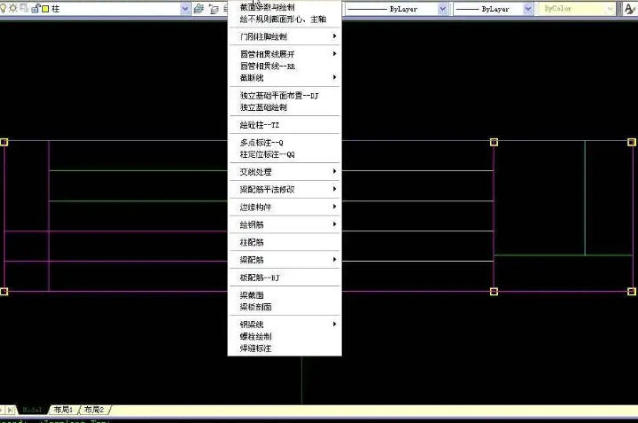Screen dimensions: 638x423
Task: Choose 圆管相贯线--XX menu entry
Action: click(284, 66)
